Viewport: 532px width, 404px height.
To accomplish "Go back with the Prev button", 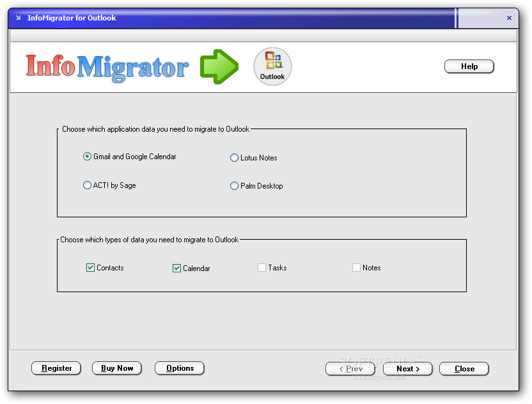I will pyautogui.click(x=350, y=369).
